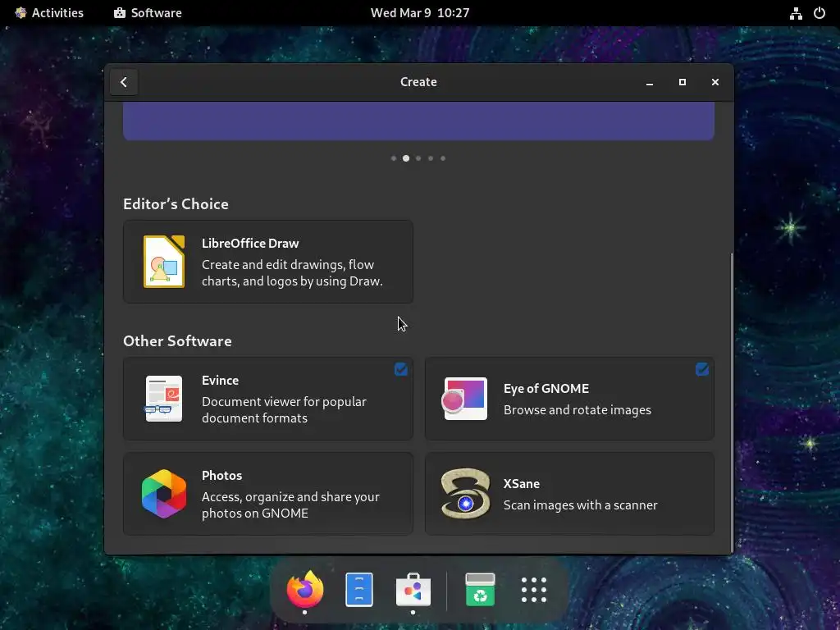The image size is (840, 630).
Task: Open Eye of GNOME by its title
Action: [546, 388]
